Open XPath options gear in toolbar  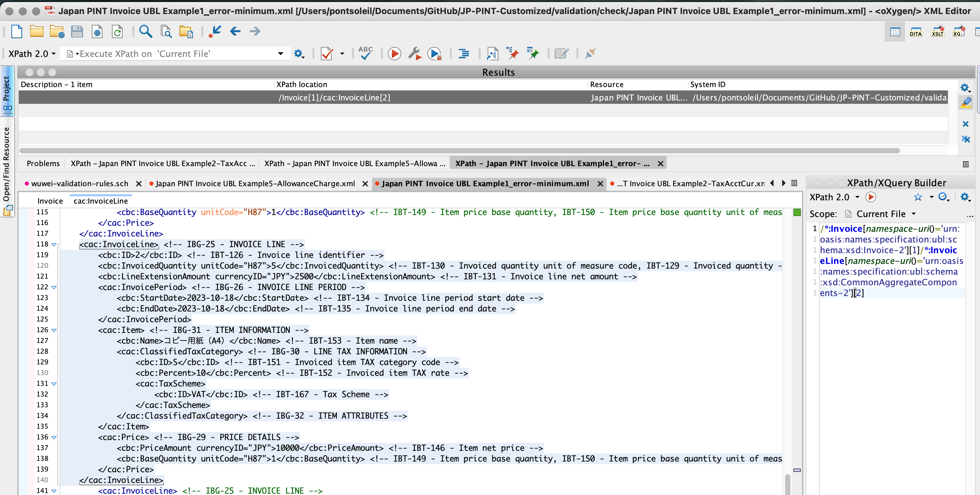[299, 54]
